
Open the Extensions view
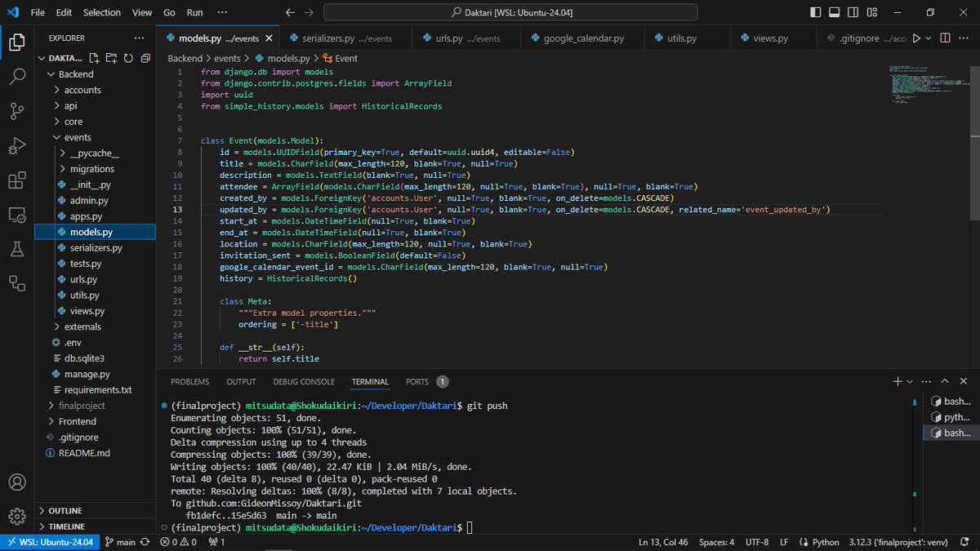click(x=16, y=180)
